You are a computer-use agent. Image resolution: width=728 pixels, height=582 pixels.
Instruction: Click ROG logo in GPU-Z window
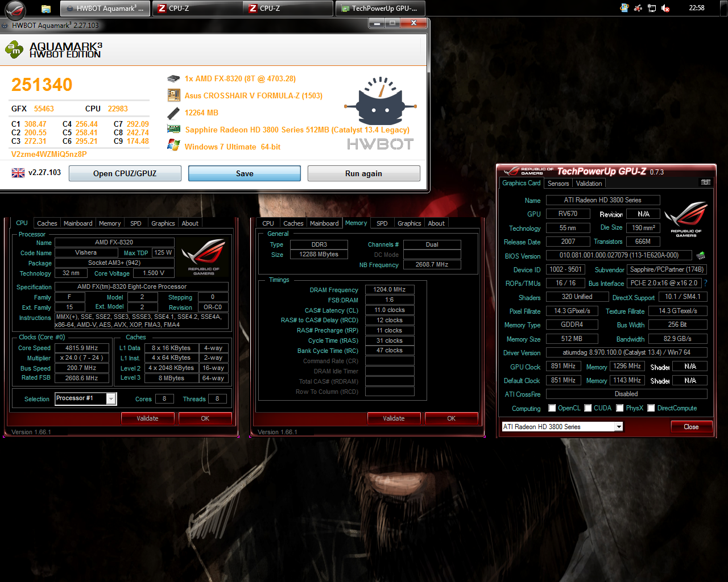(686, 219)
